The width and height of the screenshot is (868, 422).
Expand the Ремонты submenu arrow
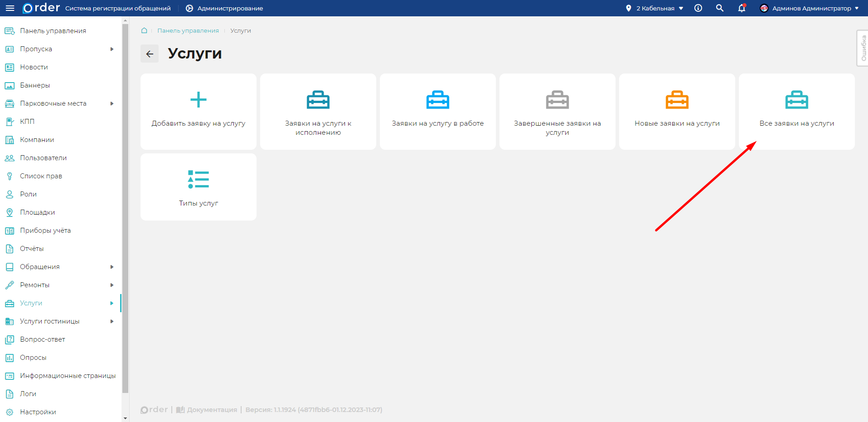click(x=112, y=285)
